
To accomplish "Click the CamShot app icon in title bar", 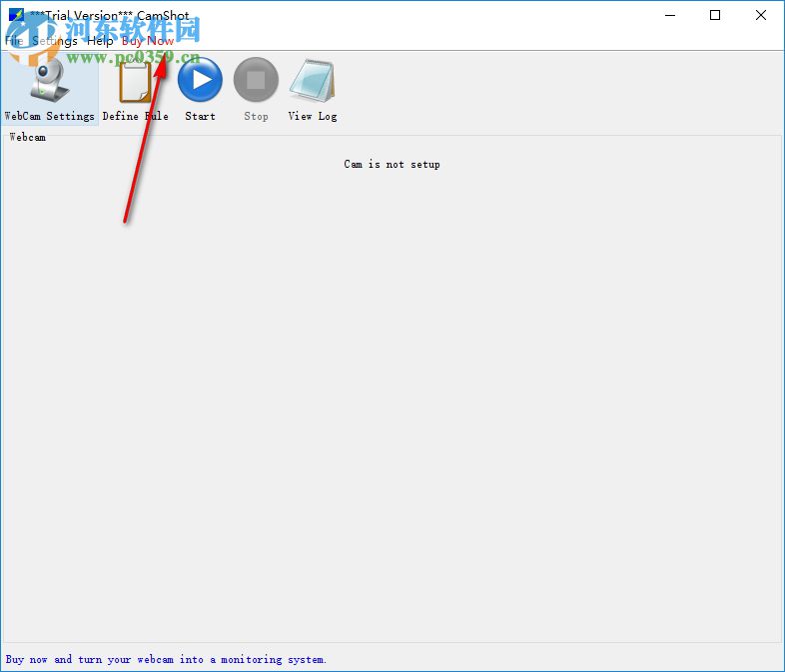I will point(16,15).
